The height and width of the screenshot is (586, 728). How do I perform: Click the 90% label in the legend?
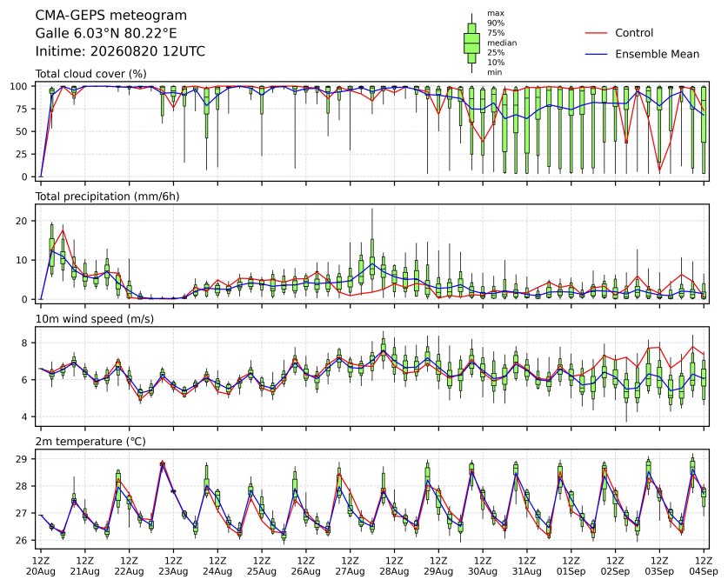click(x=496, y=23)
